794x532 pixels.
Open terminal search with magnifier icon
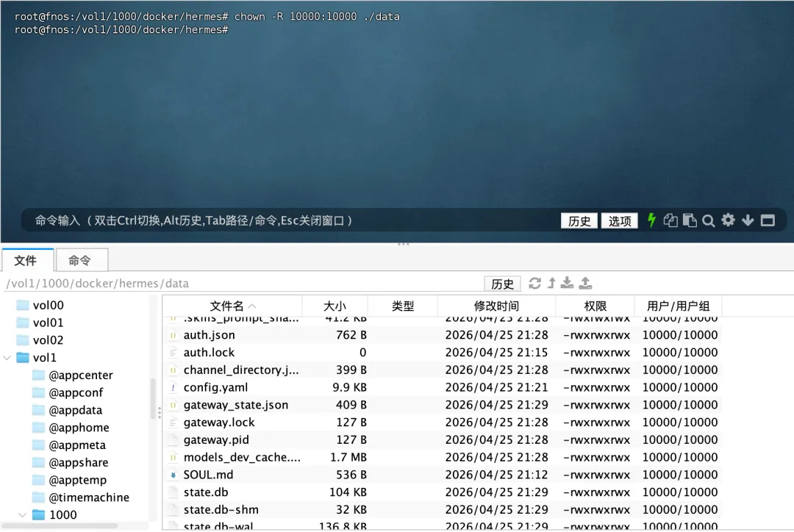(709, 220)
